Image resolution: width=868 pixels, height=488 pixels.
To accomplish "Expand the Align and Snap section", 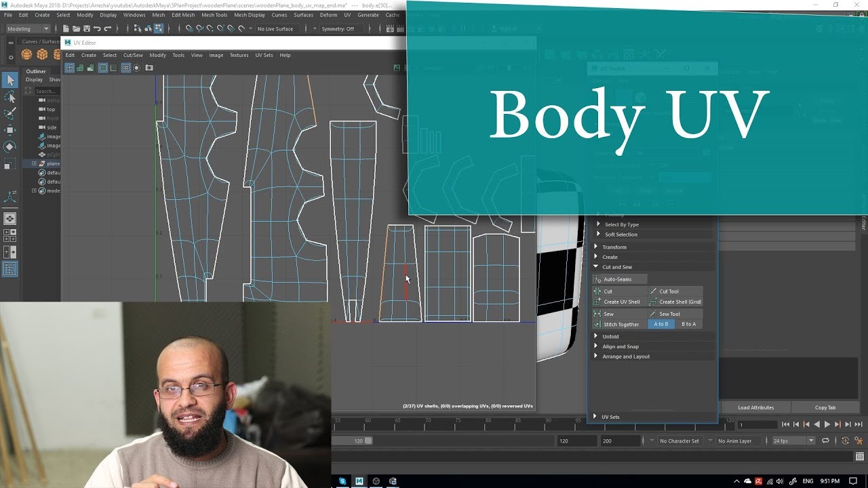I will 653,346.
